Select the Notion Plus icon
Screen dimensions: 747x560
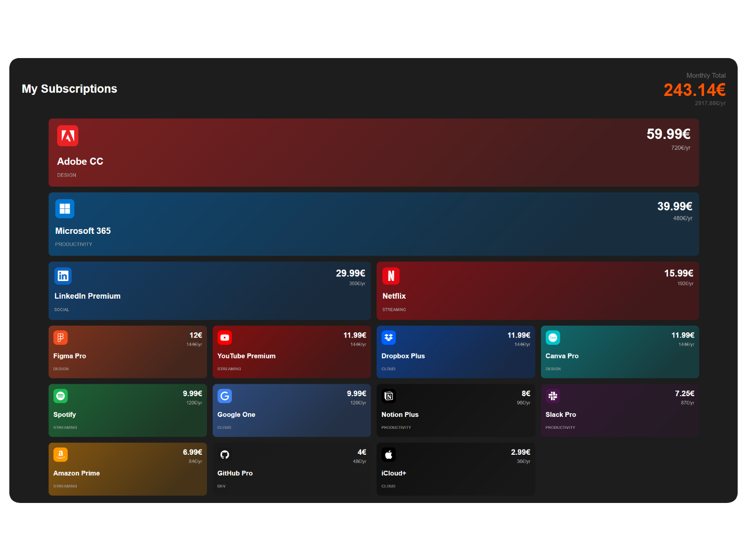click(389, 396)
